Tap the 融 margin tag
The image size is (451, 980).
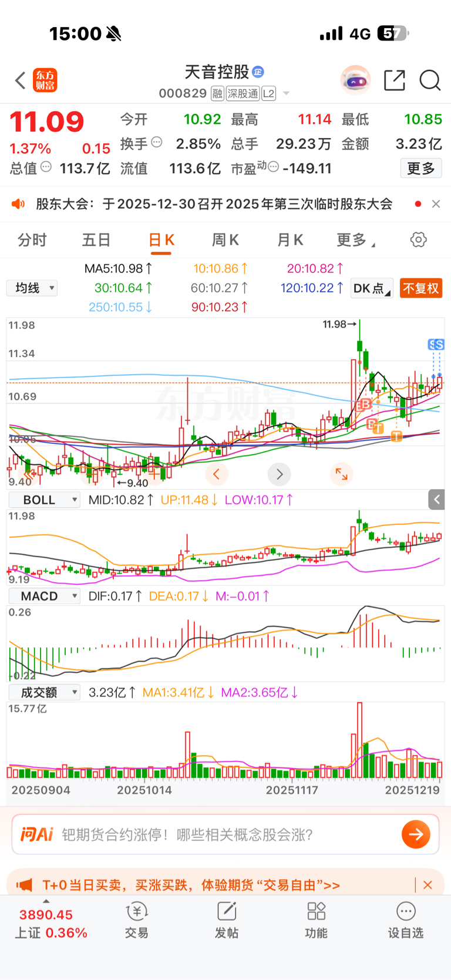coord(217,93)
